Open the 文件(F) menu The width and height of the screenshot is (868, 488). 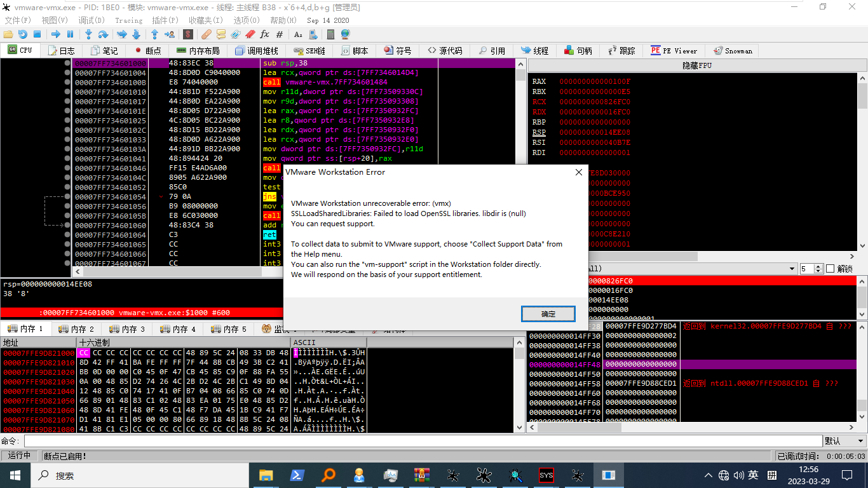(x=18, y=20)
